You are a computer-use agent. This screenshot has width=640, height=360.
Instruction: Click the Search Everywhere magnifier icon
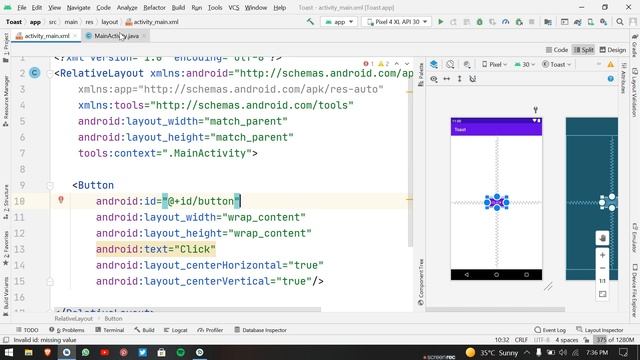coord(620,22)
